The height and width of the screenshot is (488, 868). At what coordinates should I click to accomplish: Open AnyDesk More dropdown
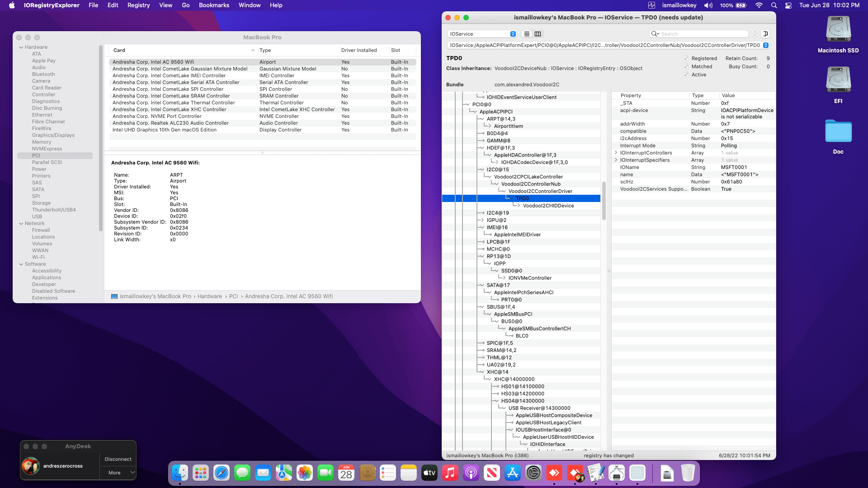118,473
